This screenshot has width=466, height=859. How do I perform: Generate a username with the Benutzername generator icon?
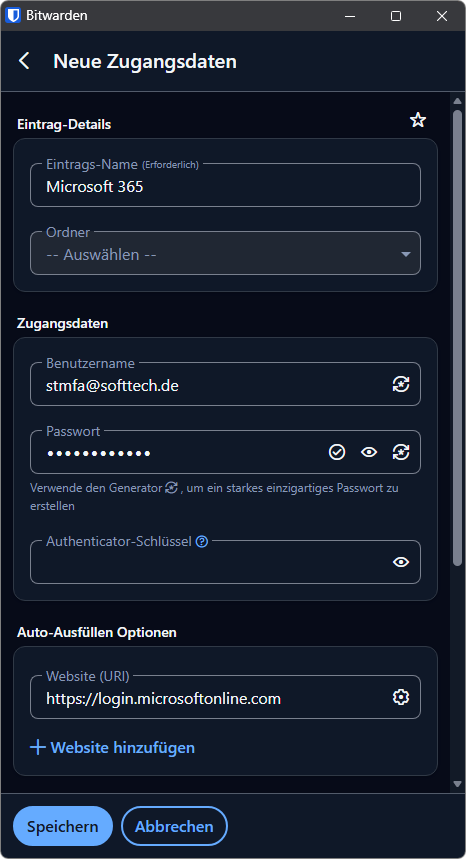(x=401, y=385)
